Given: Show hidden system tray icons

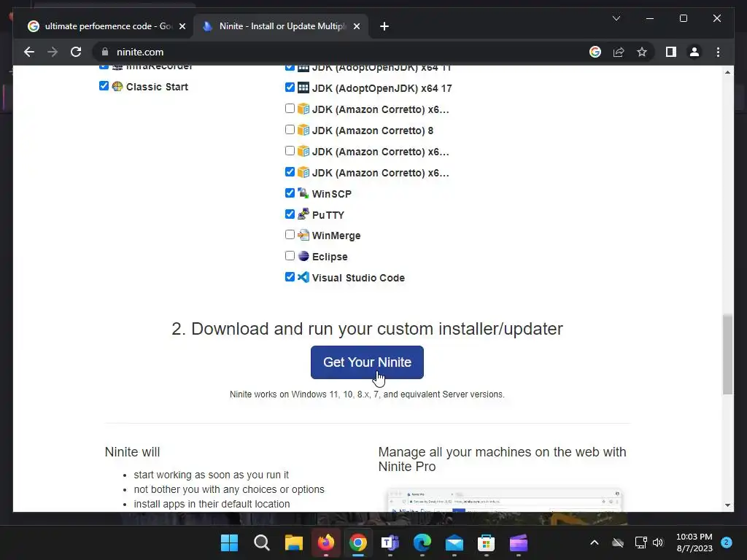Looking at the screenshot, I should click(594, 542).
